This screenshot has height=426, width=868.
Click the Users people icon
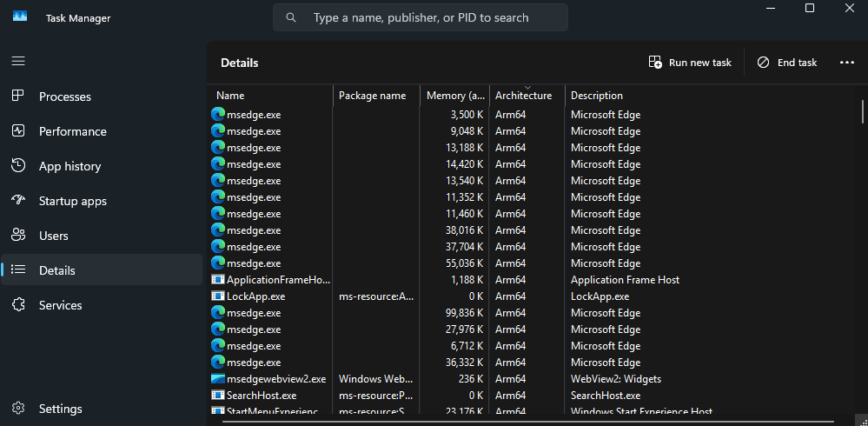(x=18, y=236)
